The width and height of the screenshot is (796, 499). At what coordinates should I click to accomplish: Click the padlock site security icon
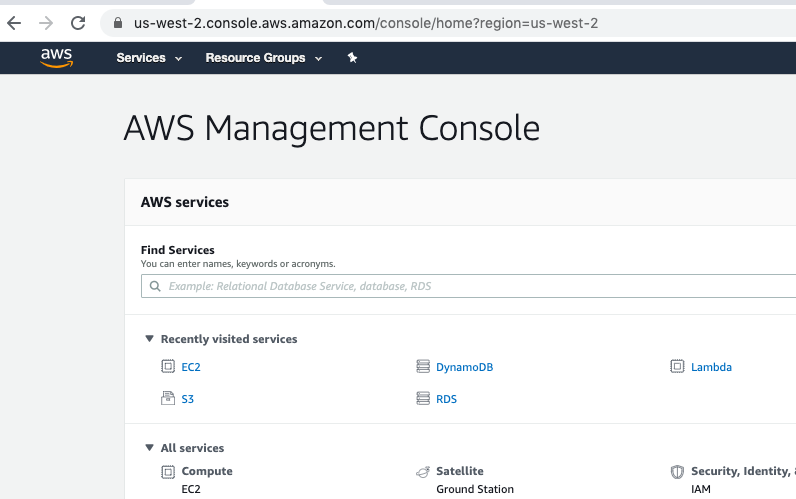coord(118,23)
